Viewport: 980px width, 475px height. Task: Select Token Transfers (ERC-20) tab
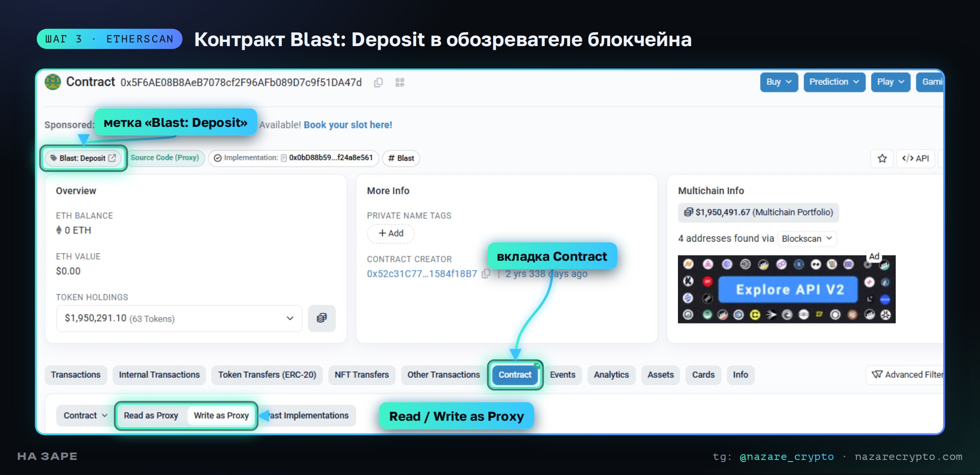click(x=267, y=375)
